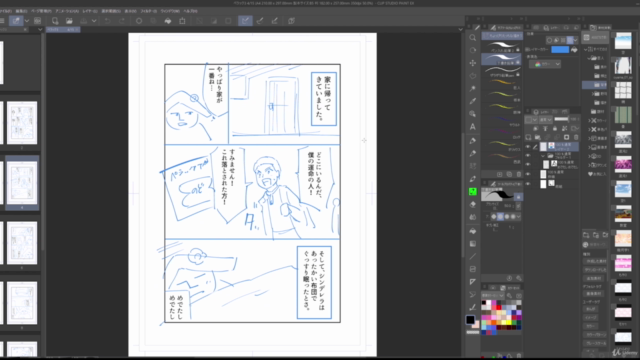Toggle the layer color effect button
Screen dimensions: 640x360
(x=570, y=40)
